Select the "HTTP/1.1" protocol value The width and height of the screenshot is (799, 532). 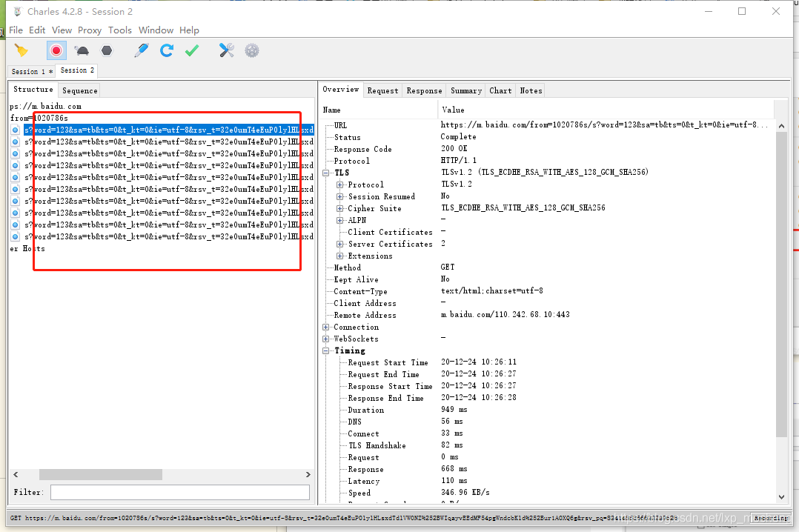coord(459,160)
